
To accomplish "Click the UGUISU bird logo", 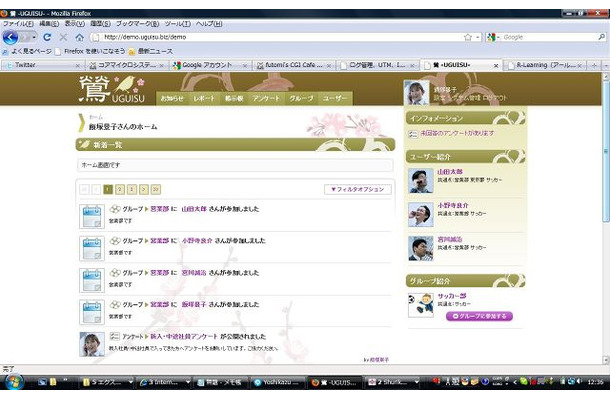I will pyautogui.click(x=112, y=89).
